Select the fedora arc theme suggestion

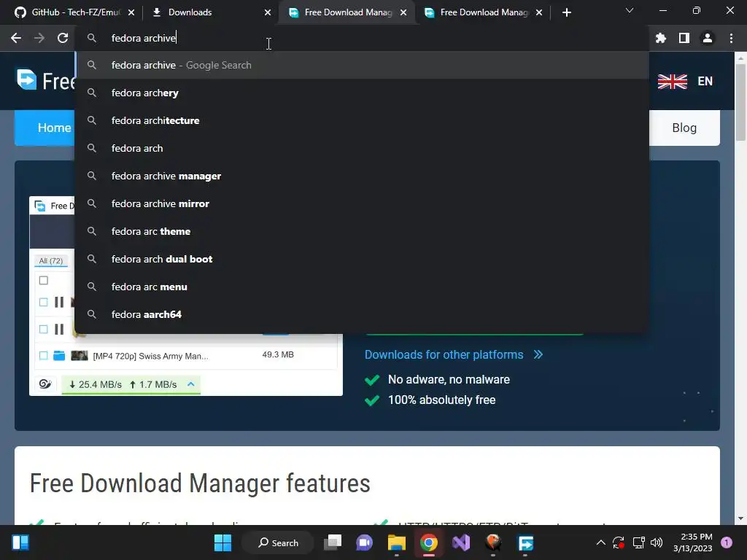pyautogui.click(x=362, y=231)
